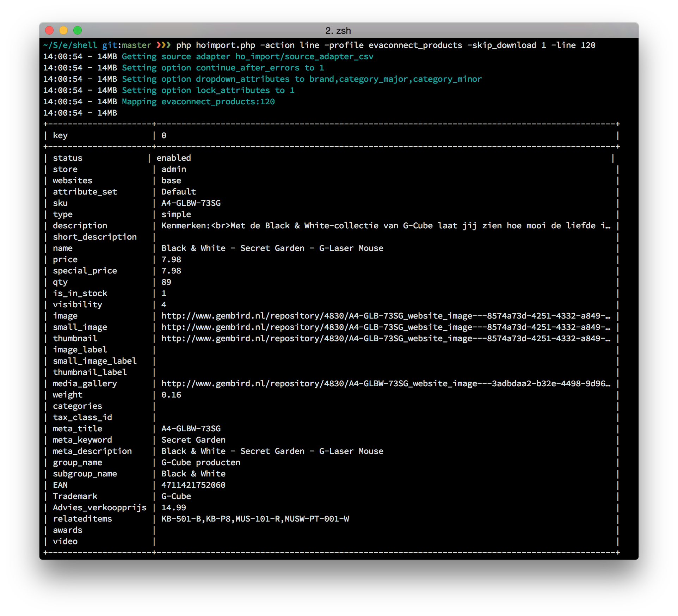This screenshot has width=678, height=616.
Task: Click the yellow minimize window button
Action: (x=63, y=31)
